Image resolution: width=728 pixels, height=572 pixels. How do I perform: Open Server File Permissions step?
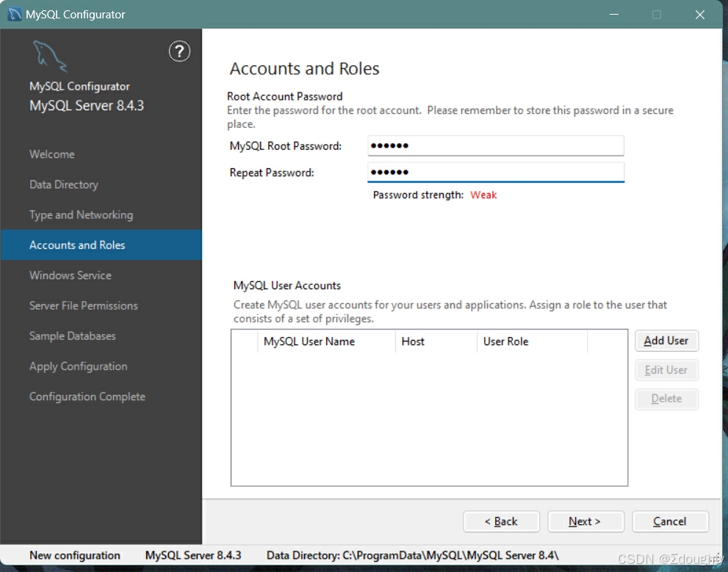tap(84, 305)
